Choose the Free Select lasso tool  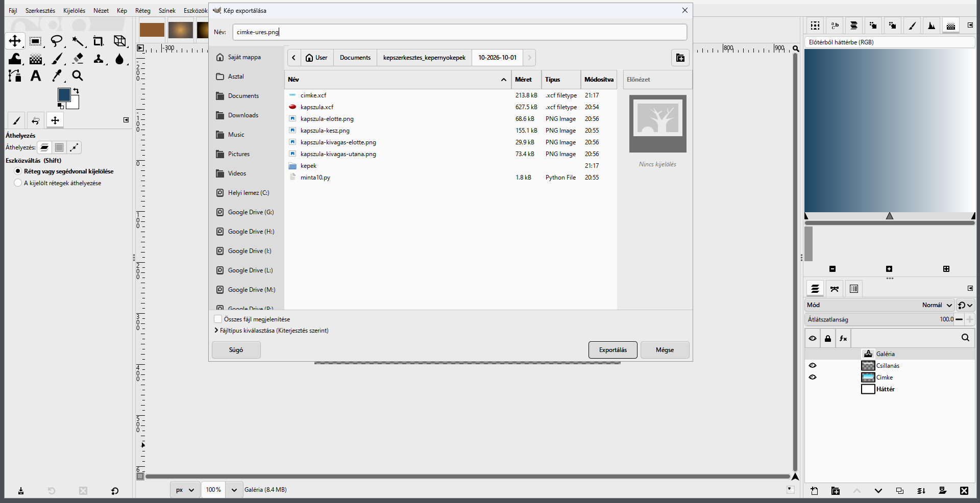point(57,41)
